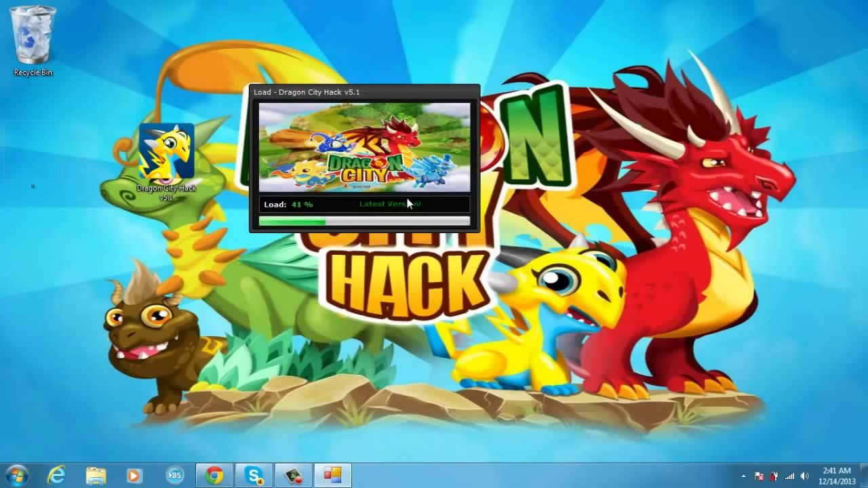Viewport: 868px width, 488px height.
Task: Switch to the Dragon City Hack loader taskbar button
Action: [333, 475]
